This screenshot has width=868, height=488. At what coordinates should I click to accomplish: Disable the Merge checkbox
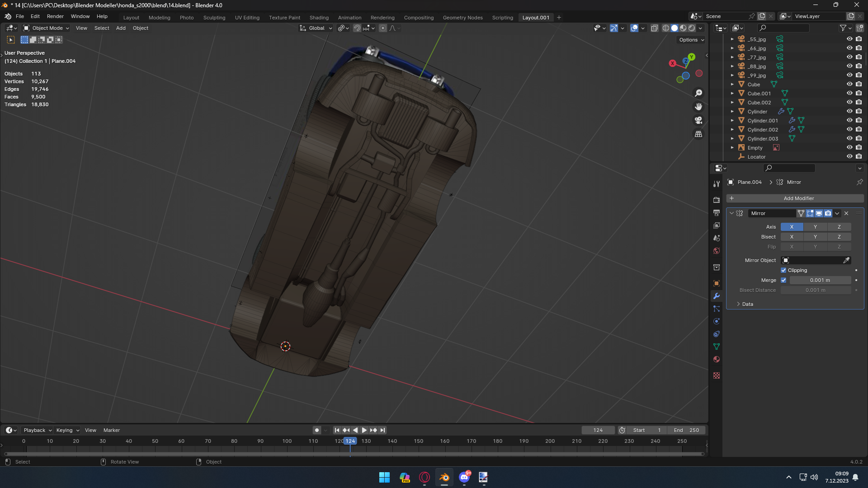point(783,280)
